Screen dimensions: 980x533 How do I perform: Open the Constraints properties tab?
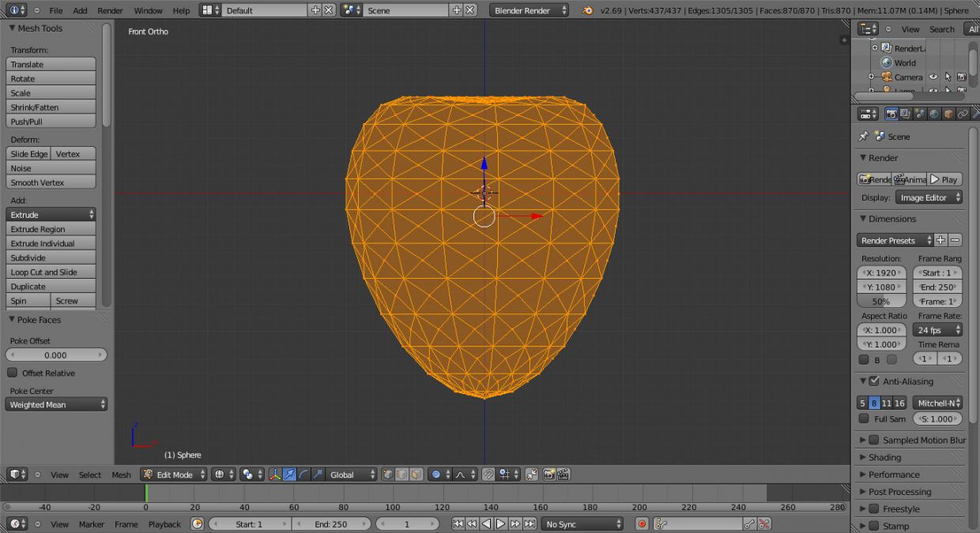click(x=963, y=114)
